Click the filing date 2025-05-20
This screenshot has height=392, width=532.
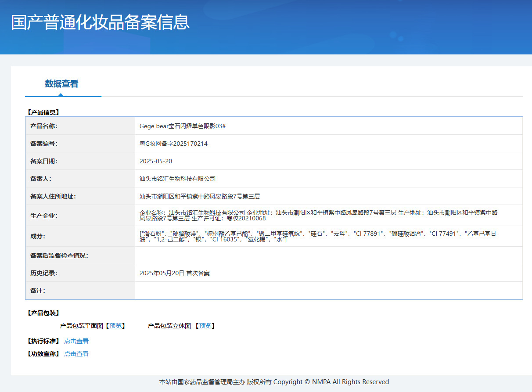click(x=156, y=161)
